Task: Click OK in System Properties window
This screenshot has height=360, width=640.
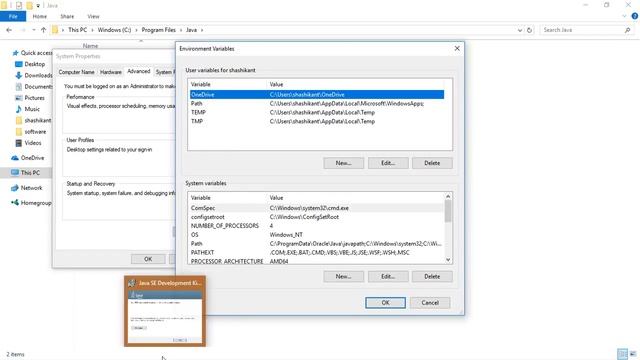Action: click(148, 259)
